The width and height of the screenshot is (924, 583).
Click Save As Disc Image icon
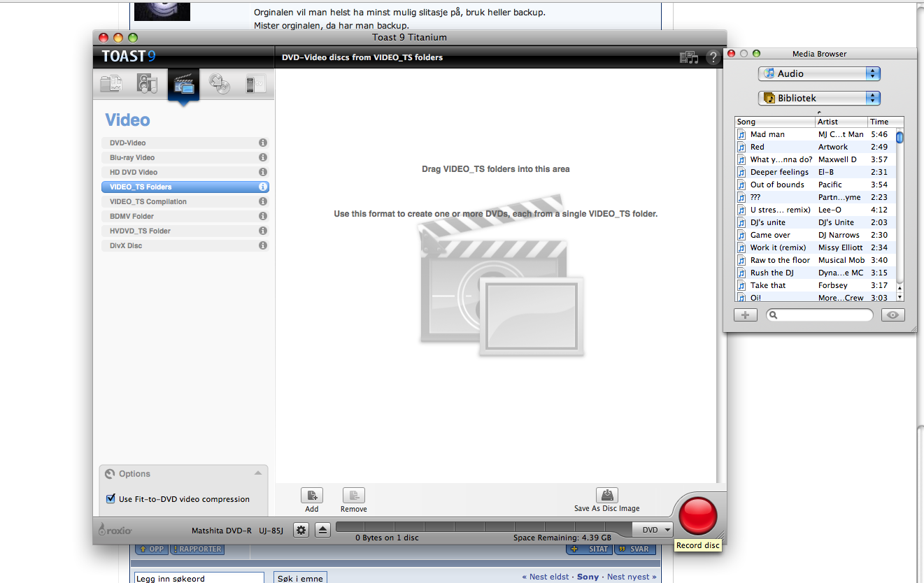pyautogui.click(x=607, y=495)
